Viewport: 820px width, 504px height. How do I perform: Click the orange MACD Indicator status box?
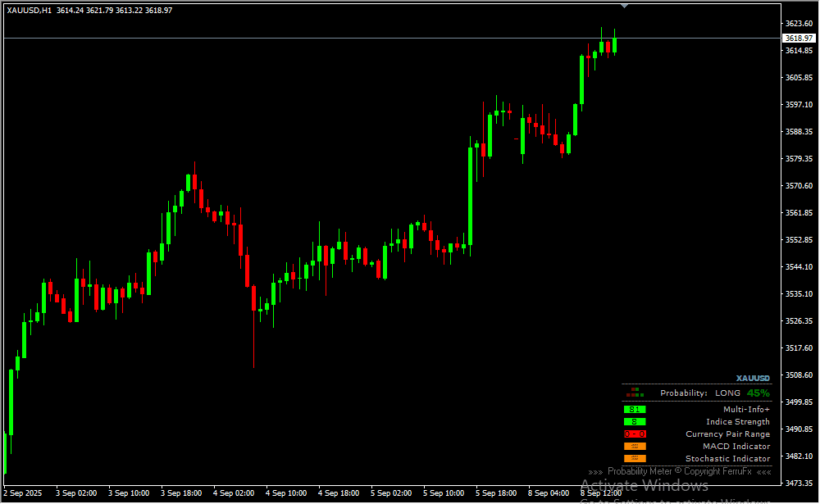click(635, 447)
